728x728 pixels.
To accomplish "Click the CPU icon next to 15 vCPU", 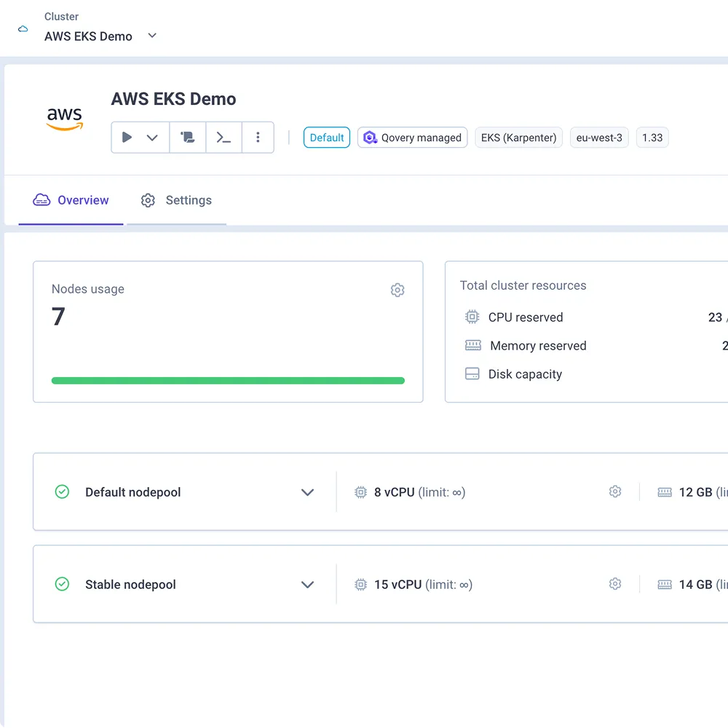I will [361, 585].
